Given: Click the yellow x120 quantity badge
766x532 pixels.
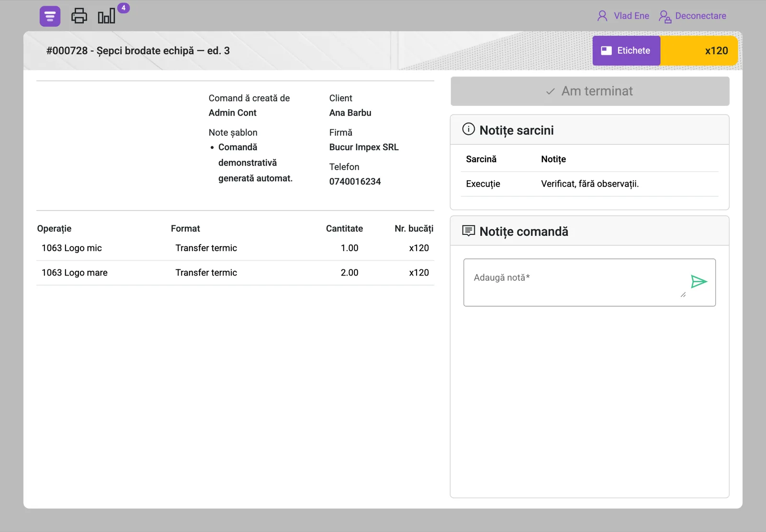Looking at the screenshot, I should [x=699, y=51].
